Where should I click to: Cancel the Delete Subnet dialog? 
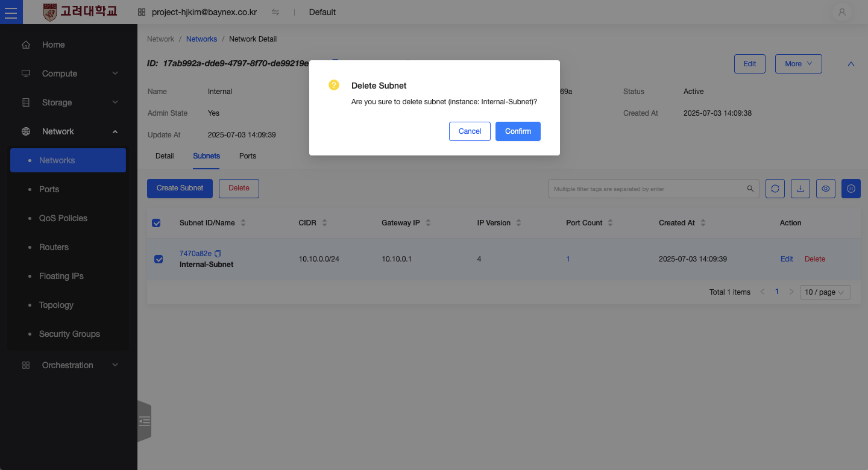pos(470,131)
